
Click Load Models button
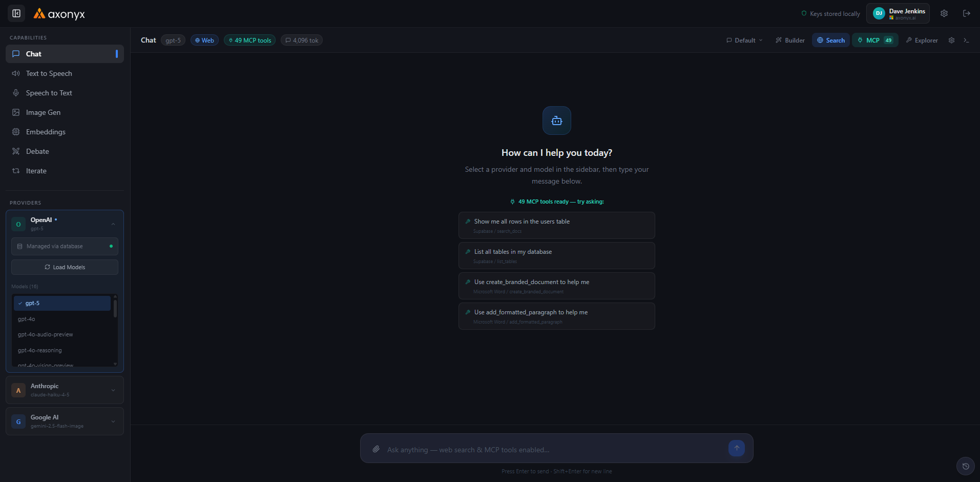(x=65, y=267)
